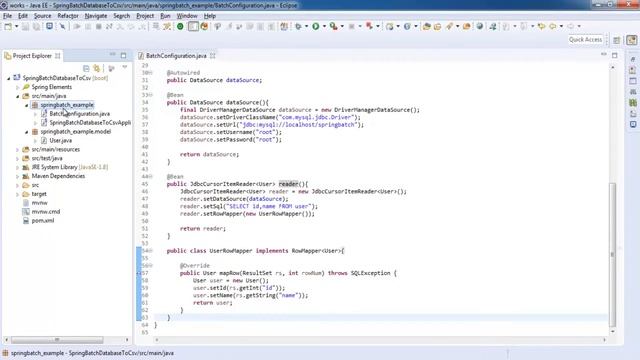The image size is (640, 360).
Task: Click the Open Type toolbar icon
Action: click(427, 27)
